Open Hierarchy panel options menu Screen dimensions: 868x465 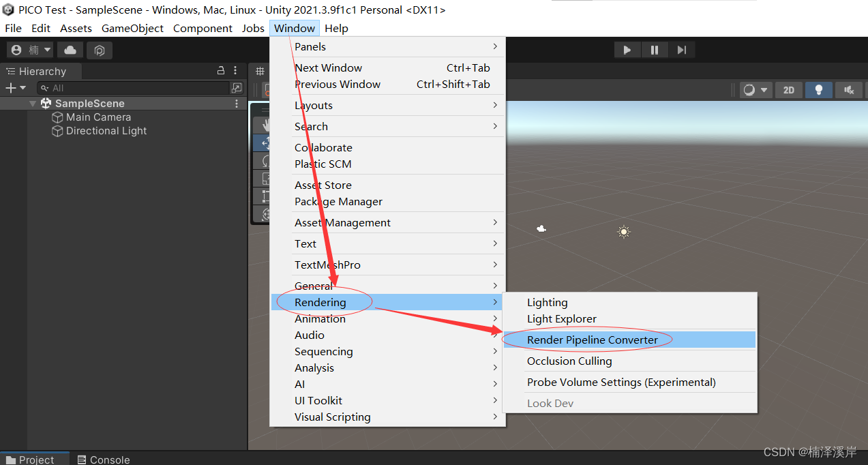236,70
